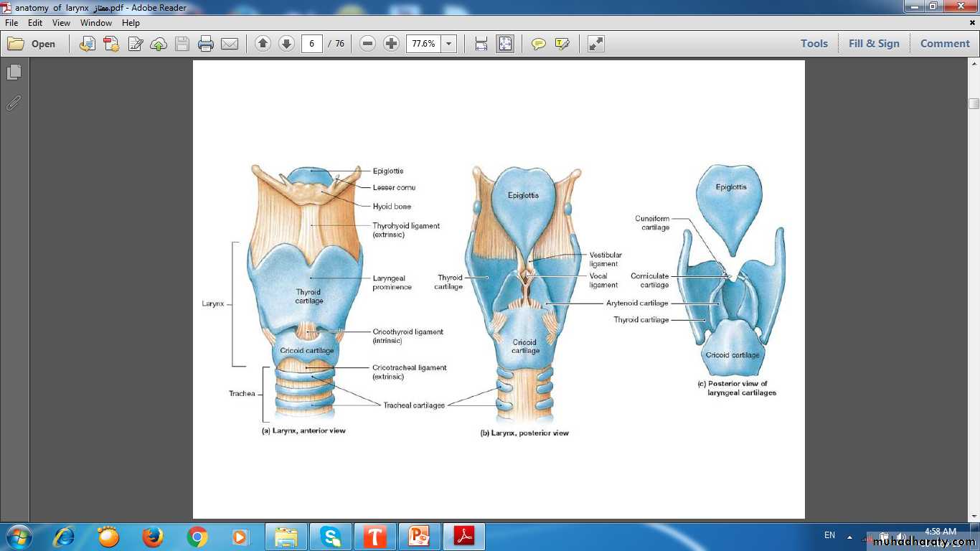Click the Save file floppy icon
The image size is (980, 551).
182,44
